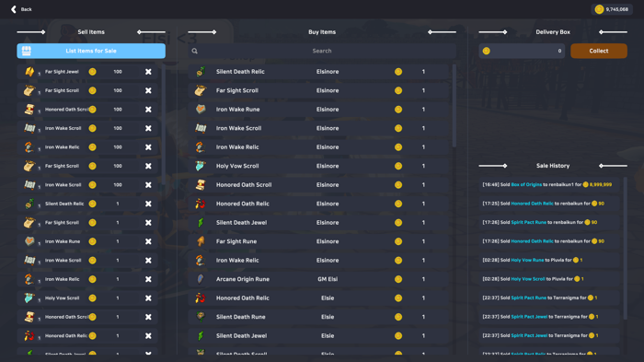Image resolution: width=644 pixels, height=362 pixels.
Task: Click Sell Items list scrollbar
Action: click(x=164, y=124)
